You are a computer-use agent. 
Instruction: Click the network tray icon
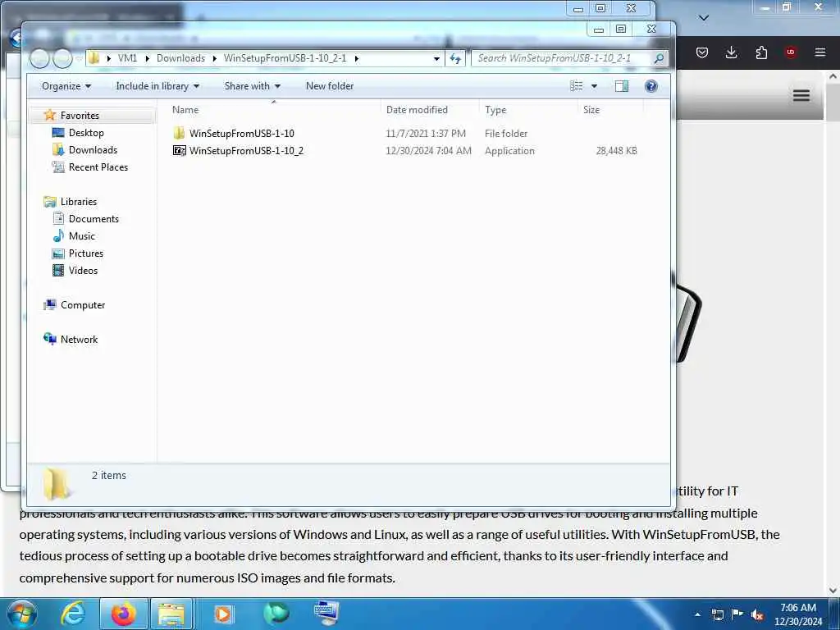717,614
